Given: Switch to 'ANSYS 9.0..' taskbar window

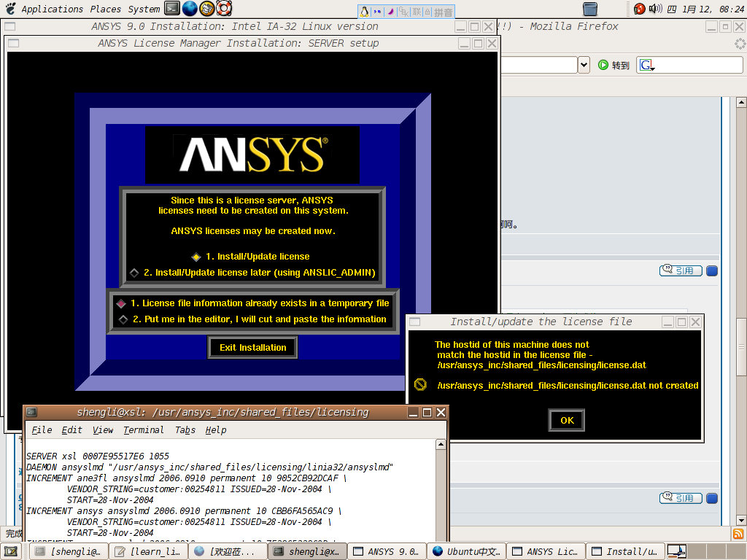Looking at the screenshot, I should point(387,552).
